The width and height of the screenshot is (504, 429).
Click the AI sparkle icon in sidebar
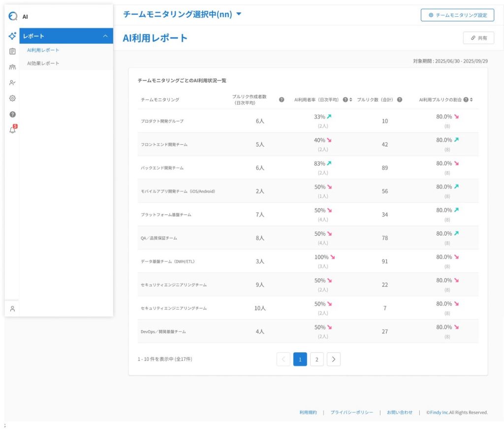12,36
